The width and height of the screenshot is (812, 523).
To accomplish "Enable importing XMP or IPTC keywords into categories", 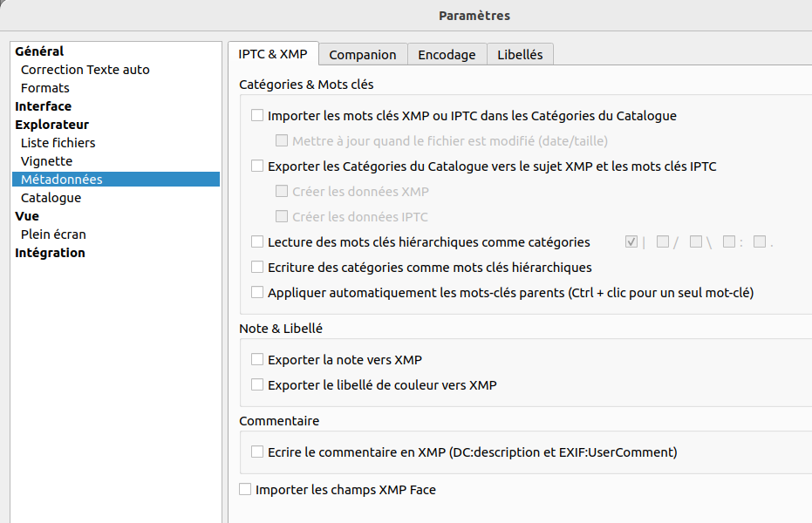I will click(x=257, y=115).
